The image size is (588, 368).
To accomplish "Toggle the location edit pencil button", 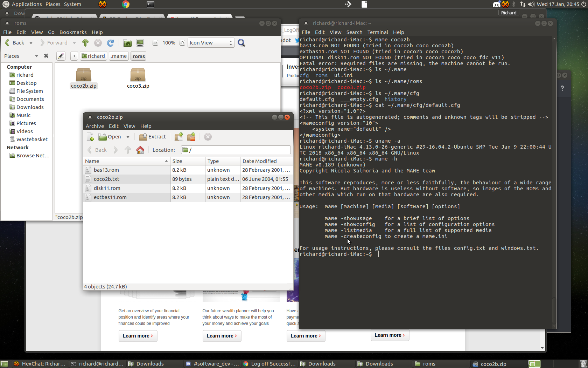I will tap(61, 56).
